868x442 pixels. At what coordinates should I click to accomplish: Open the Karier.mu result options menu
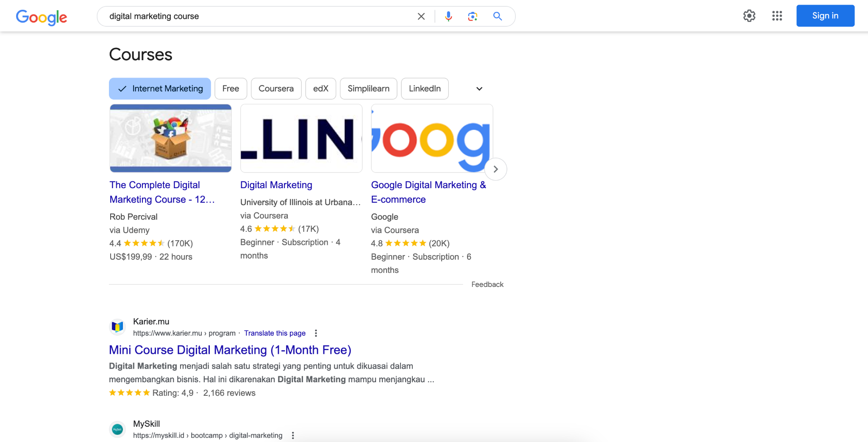click(316, 333)
